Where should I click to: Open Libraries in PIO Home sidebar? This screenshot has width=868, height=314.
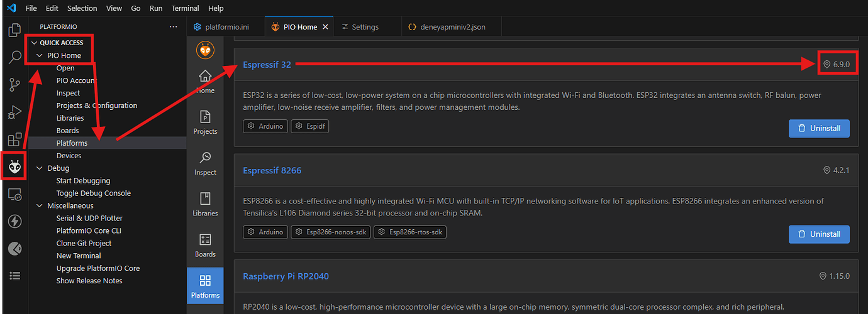(205, 204)
